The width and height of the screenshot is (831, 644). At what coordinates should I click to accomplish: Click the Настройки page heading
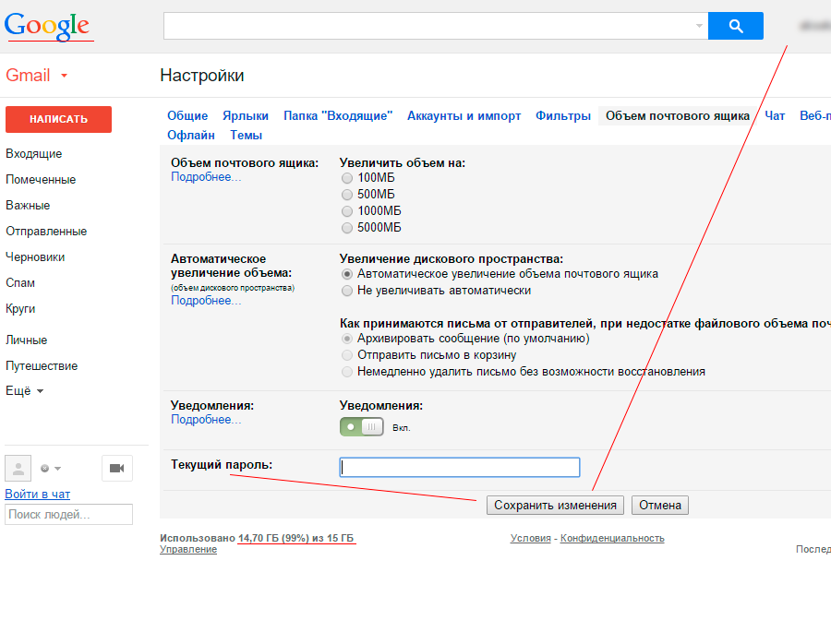pos(202,76)
